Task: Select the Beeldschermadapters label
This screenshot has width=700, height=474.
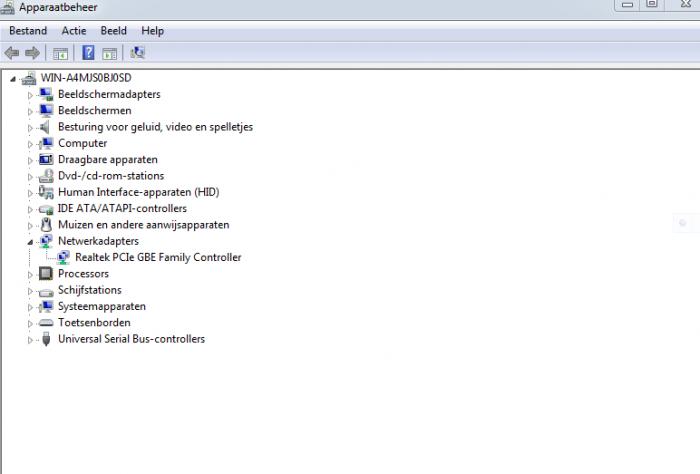Action: [x=109, y=94]
